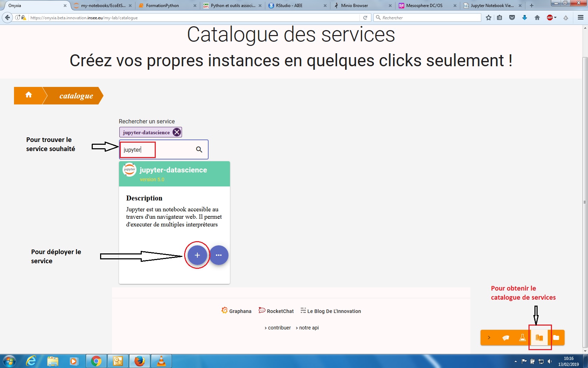
Task: Click the URL address bar
Action: (x=194, y=18)
